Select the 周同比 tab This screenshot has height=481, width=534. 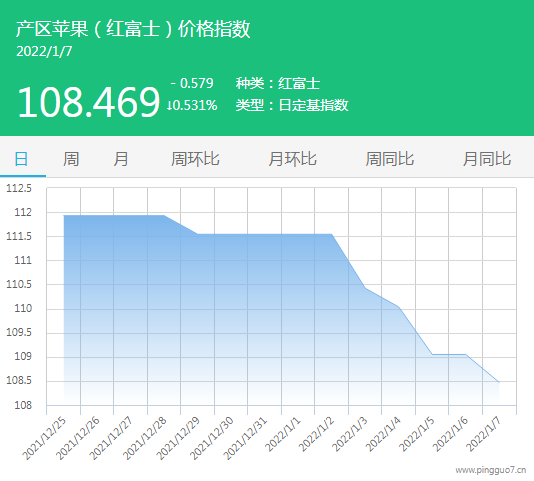(390, 159)
